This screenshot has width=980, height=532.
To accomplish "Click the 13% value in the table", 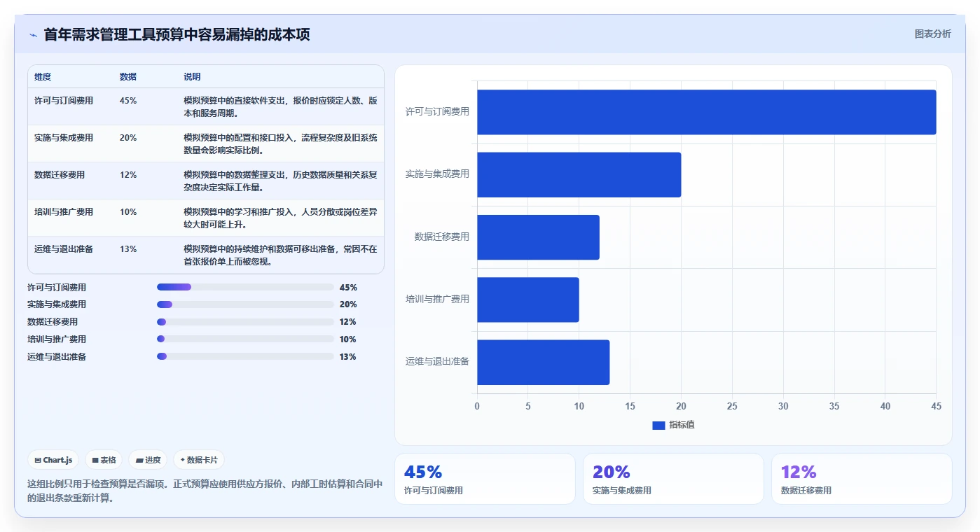I will pos(128,248).
